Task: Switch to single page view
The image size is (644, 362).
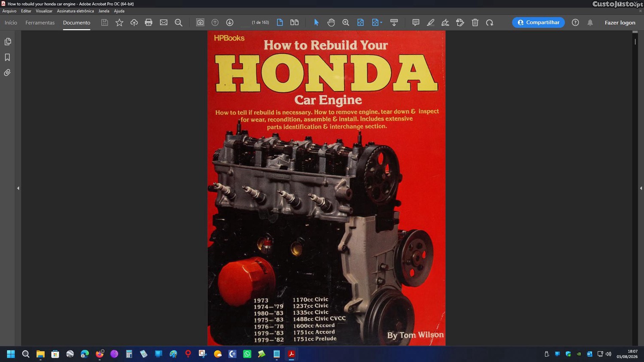Action: point(280,23)
